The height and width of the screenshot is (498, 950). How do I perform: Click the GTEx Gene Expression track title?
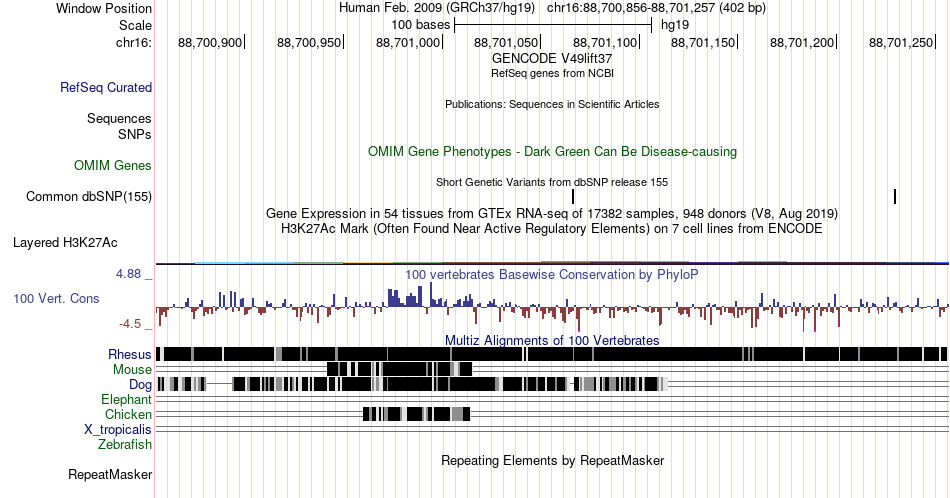pyautogui.click(x=552, y=213)
